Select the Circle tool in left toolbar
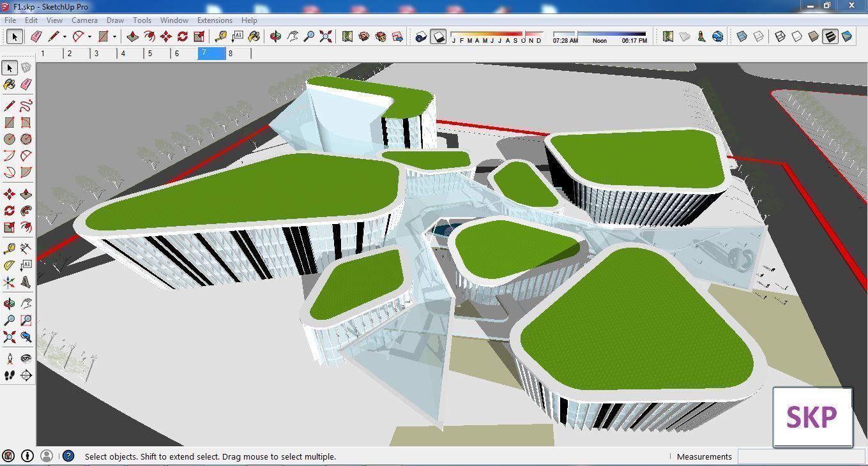The width and height of the screenshot is (868, 466). click(x=10, y=139)
